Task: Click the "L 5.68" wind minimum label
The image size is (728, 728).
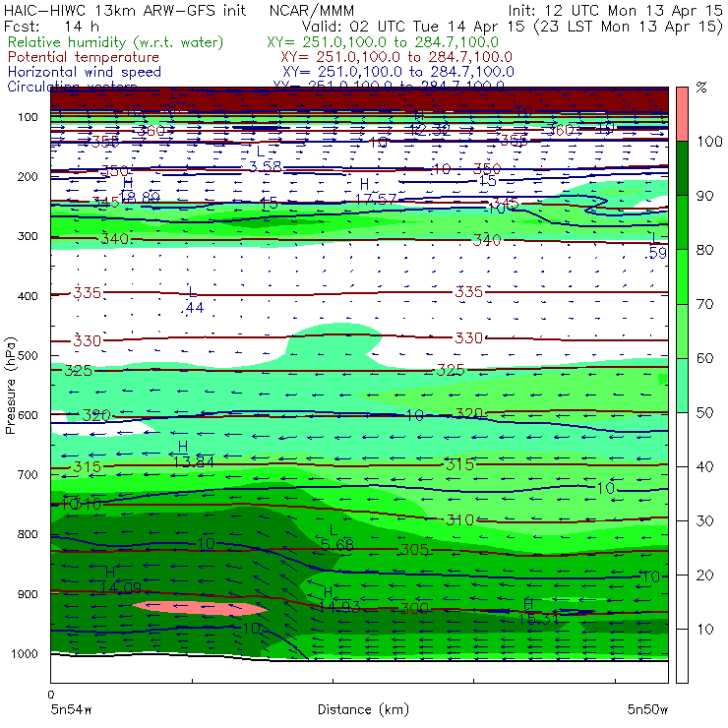Action: [x=337, y=538]
